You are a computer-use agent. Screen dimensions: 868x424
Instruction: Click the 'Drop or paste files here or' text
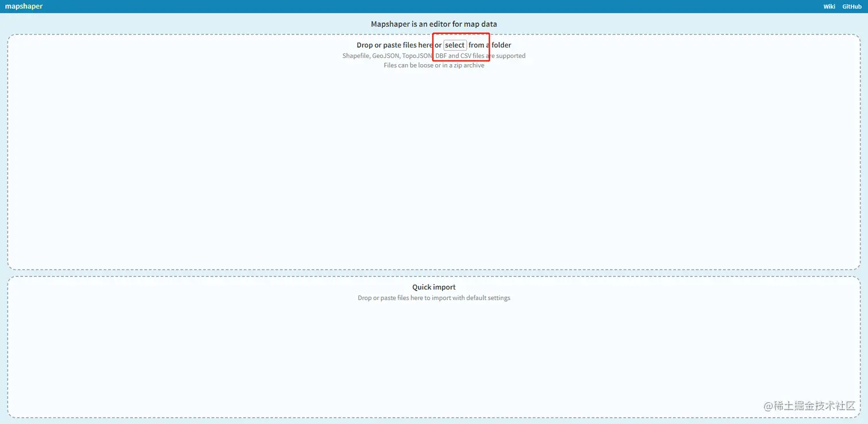(399, 45)
